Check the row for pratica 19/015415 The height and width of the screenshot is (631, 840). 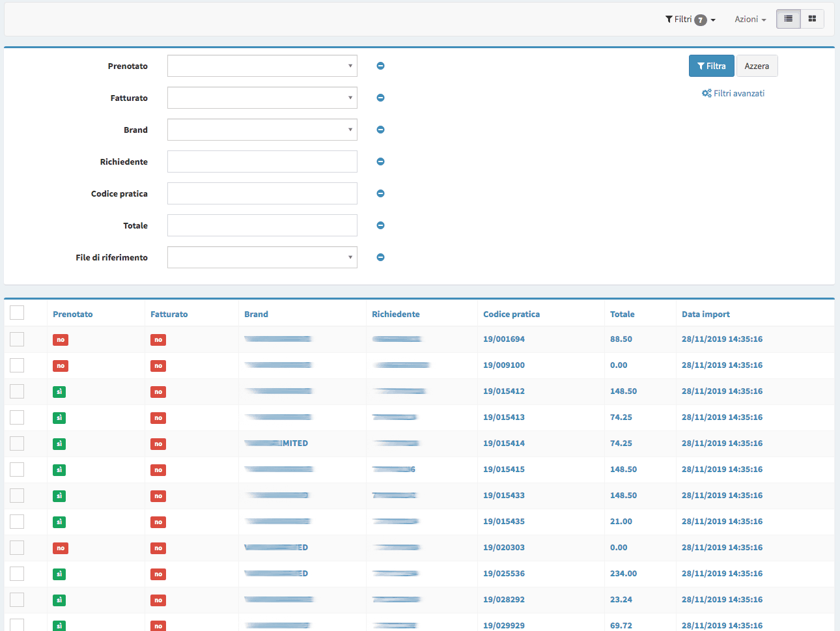(17, 470)
